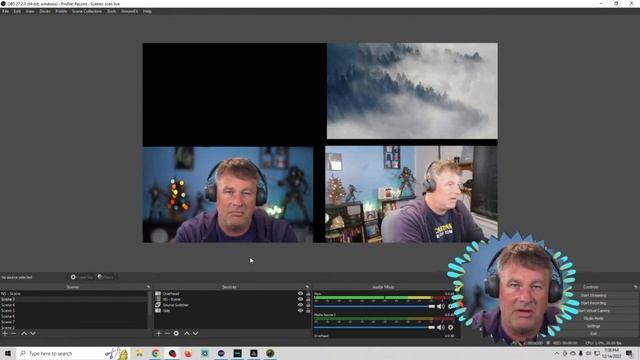Click the Windows Start button

pyautogui.click(x=8, y=353)
